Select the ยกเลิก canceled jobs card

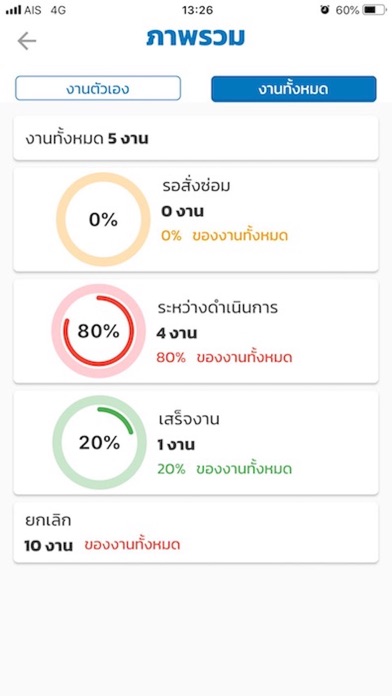[x=196, y=533]
